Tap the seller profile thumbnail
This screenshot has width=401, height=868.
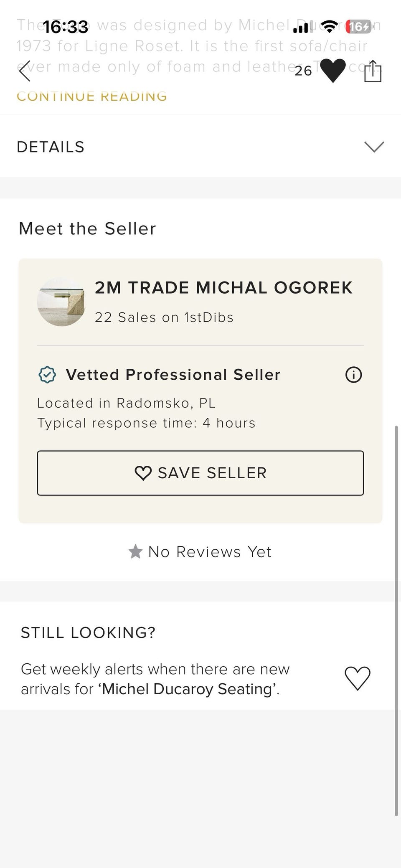point(61,302)
